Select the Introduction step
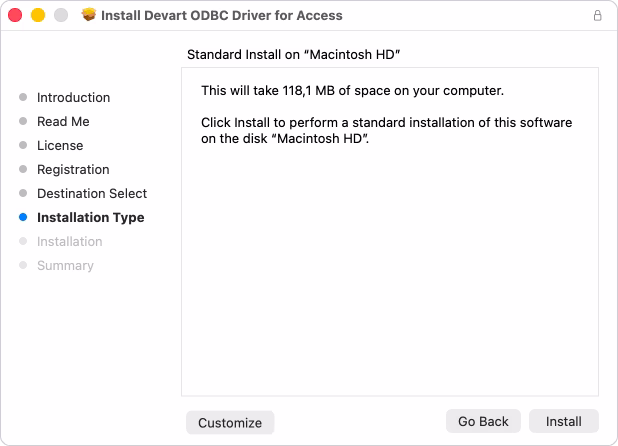 (73, 97)
